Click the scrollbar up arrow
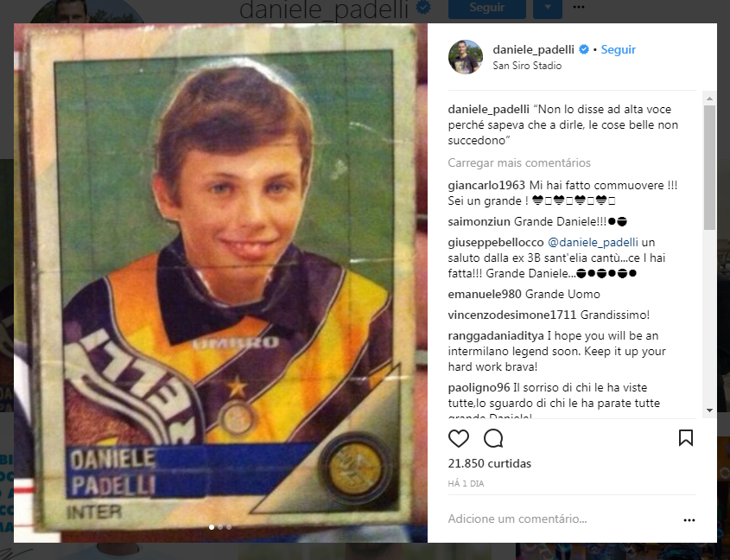This screenshot has height=560, width=730. click(709, 99)
